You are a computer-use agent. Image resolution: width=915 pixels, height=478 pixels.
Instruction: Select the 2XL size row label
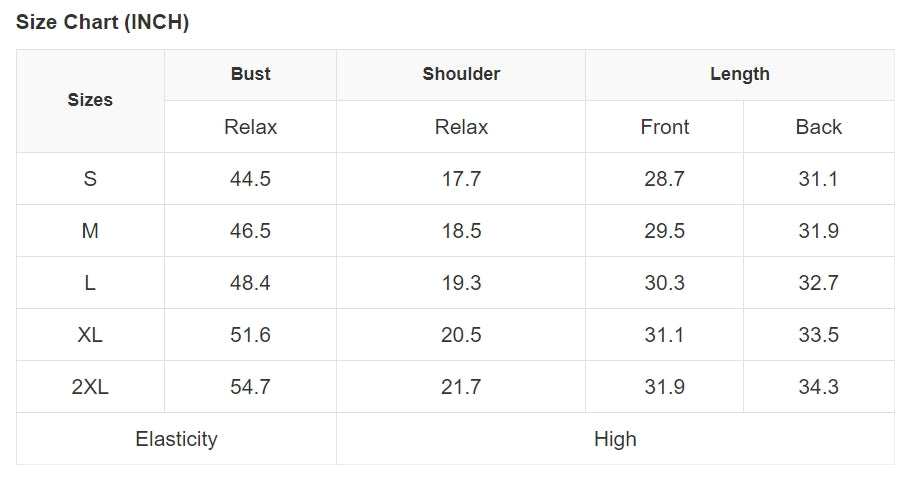click(x=90, y=387)
